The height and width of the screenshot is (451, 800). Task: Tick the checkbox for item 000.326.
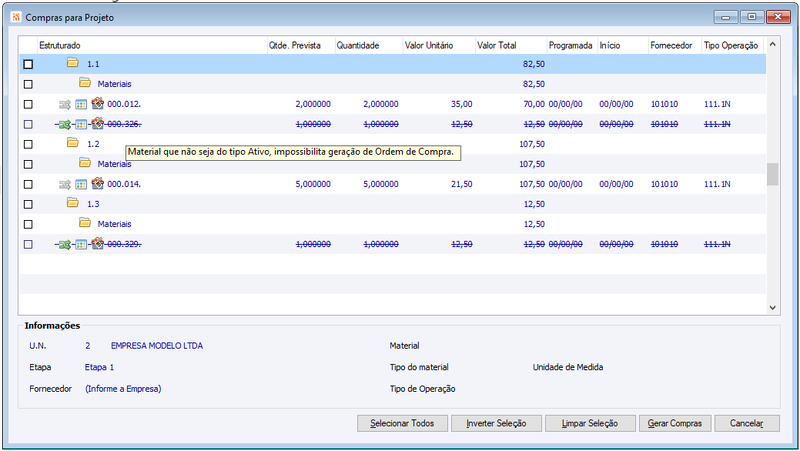click(x=28, y=124)
